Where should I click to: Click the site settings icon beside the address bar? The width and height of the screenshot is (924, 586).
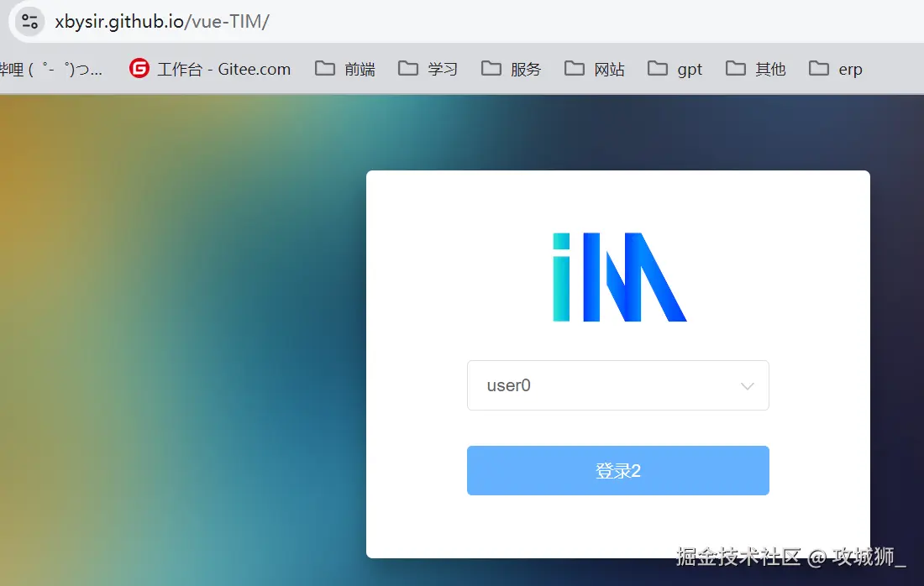coord(29,21)
